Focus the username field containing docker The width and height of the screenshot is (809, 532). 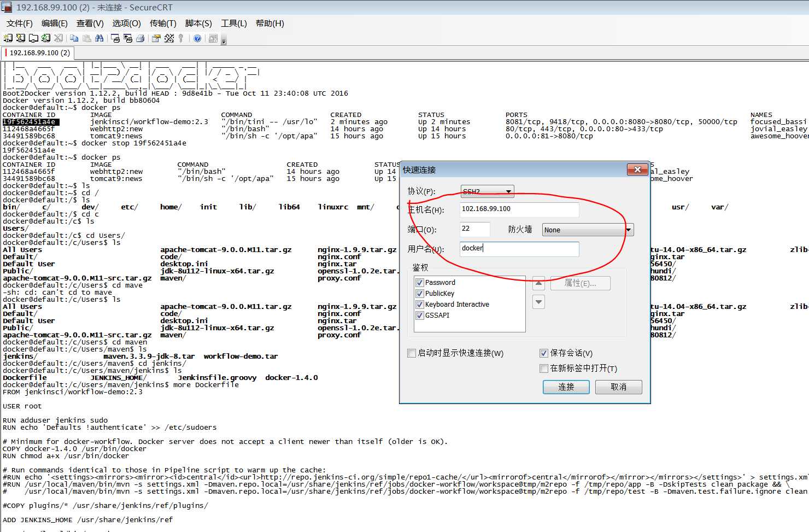pyautogui.click(x=519, y=248)
